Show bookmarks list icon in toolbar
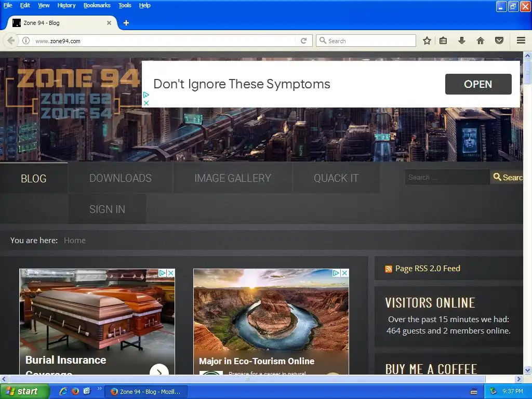This screenshot has width=532, height=399. [x=443, y=41]
